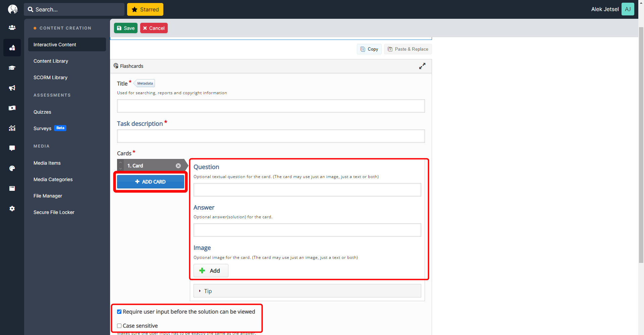Click the fullscreen expand arrows in Flashcards header
The width and height of the screenshot is (644, 335).
pyautogui.click(x=422, y=66)
